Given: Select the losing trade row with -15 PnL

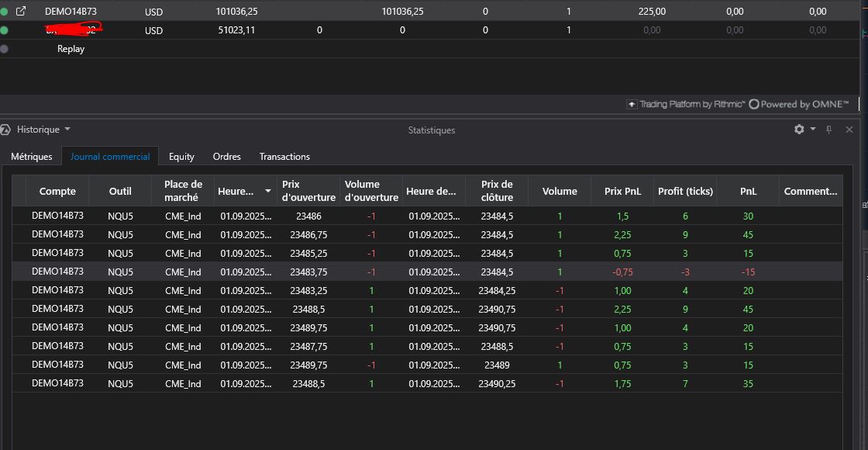Looking at the screenshot, I should coord(426,272).
